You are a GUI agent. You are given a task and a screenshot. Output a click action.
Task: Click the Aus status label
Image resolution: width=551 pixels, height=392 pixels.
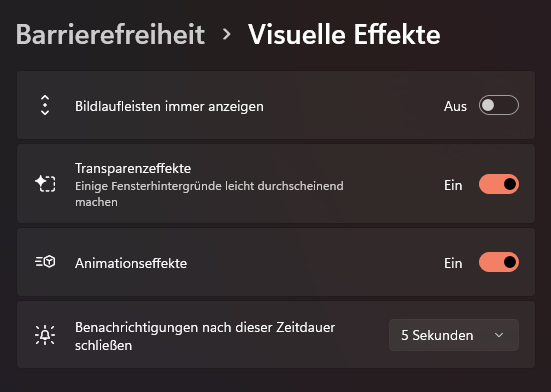455,106
